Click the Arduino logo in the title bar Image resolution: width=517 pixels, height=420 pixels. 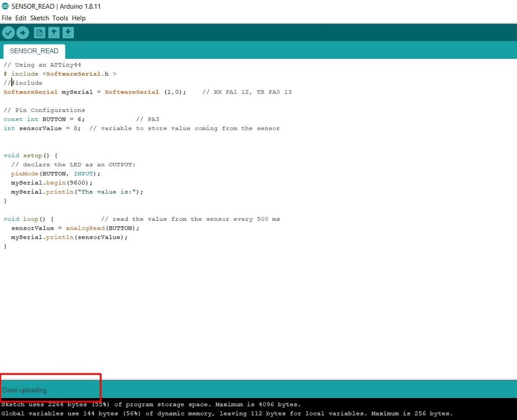[5, 6]
